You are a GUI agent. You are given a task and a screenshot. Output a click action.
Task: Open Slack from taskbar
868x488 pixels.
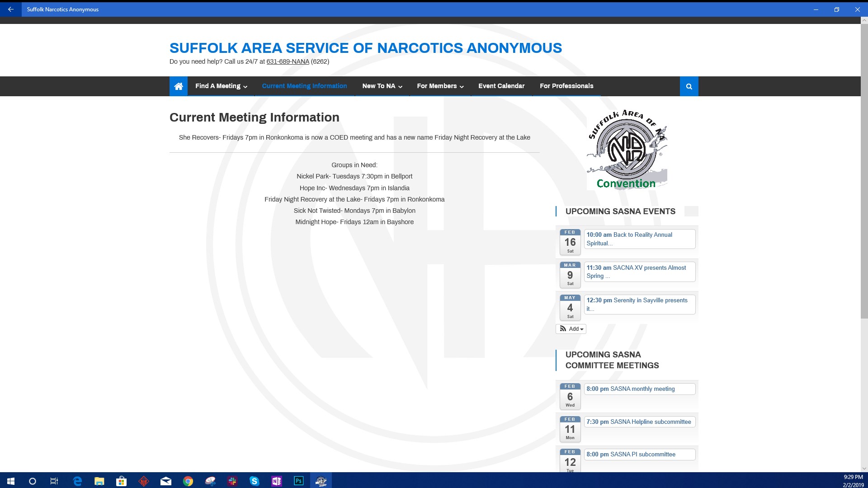click(232, 481)
